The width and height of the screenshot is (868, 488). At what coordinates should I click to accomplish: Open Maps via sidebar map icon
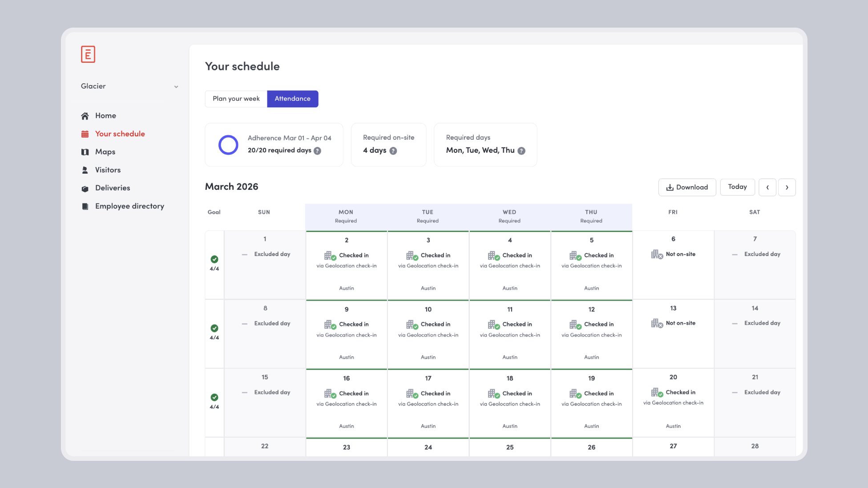85,152
